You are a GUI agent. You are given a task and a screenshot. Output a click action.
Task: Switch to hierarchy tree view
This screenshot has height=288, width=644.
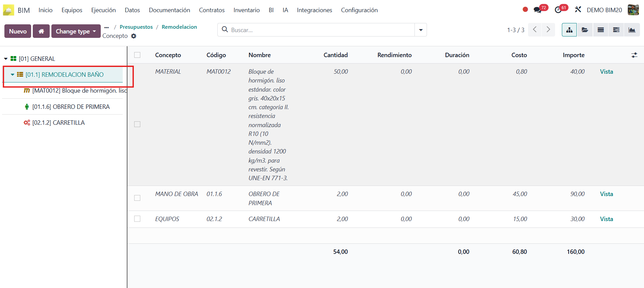[x=569, y=30]
